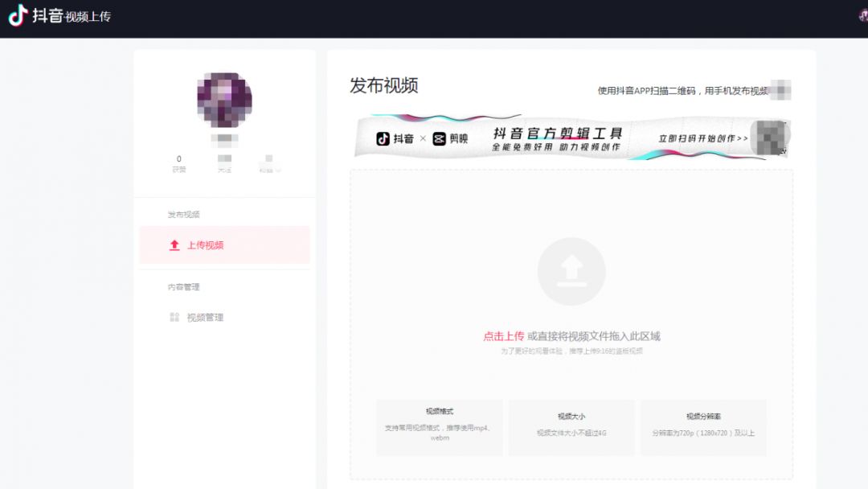The height and width of the screenshot is (489, 868).
Task: Select the red upload arrow icon beside 上传视频
Action: [174, 245]
